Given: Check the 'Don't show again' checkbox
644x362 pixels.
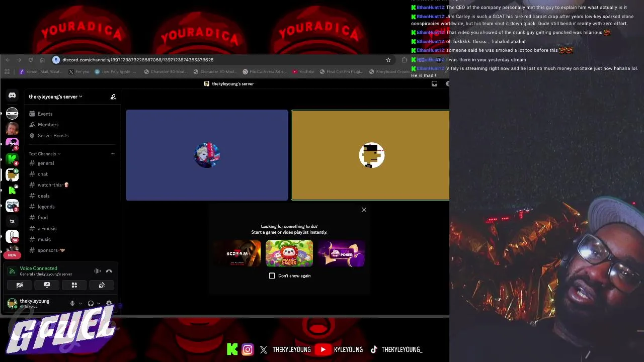Looking at the screenshot, I should [272, 276].
